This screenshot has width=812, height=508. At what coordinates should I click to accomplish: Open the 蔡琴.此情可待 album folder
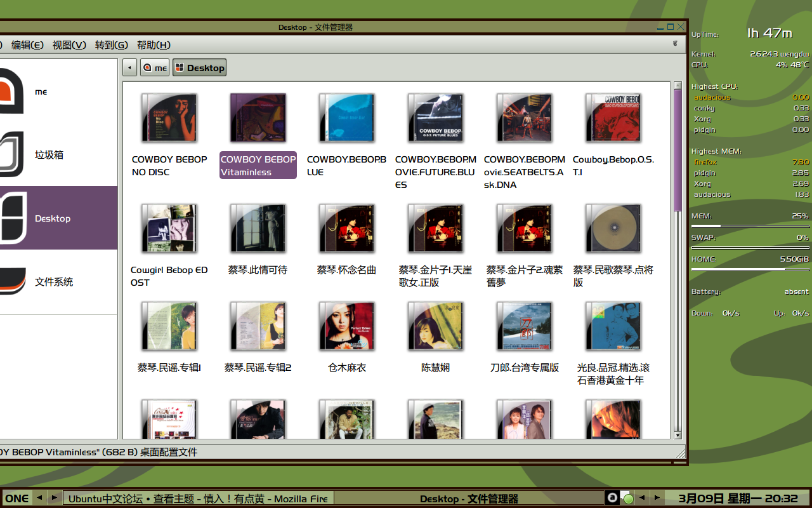(258, 229)
